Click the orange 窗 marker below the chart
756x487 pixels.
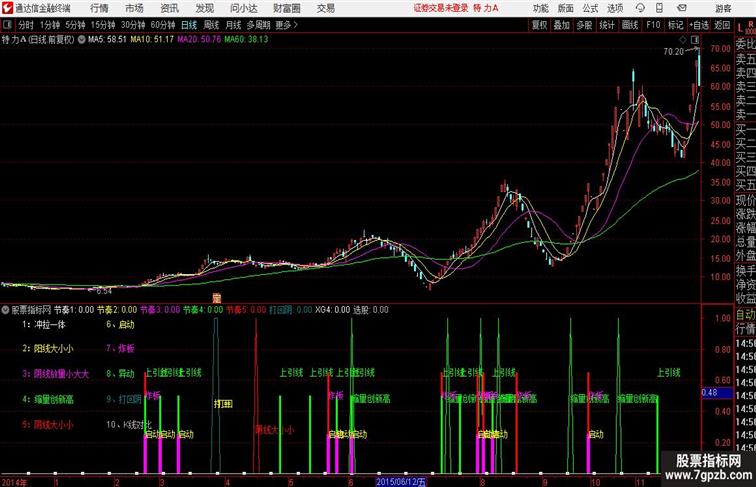point(217,298)
